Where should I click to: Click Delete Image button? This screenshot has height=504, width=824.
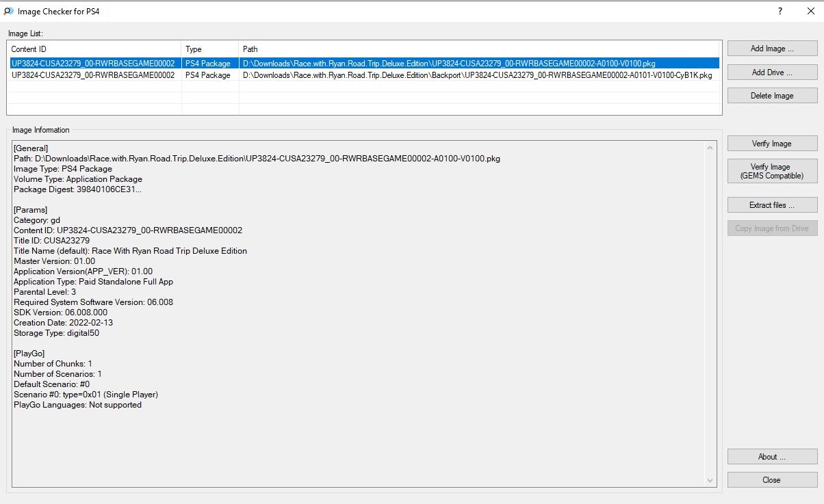(772, 96)
